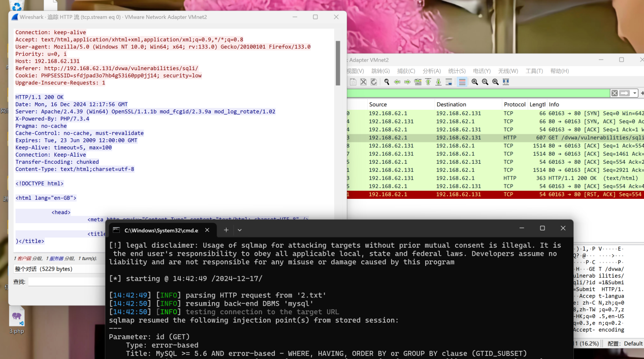Select the HTTP/1.1 200 OK packet row

tap(496, 178)
